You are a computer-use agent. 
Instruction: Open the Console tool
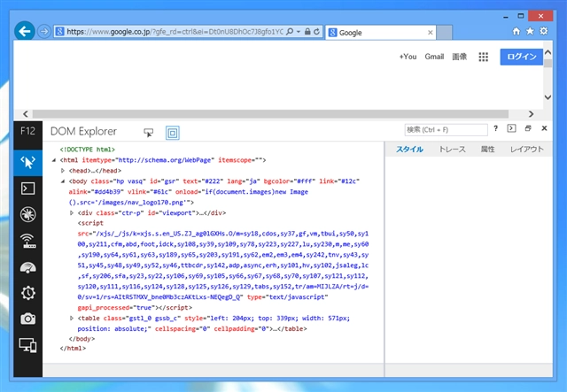coord(27,188)
